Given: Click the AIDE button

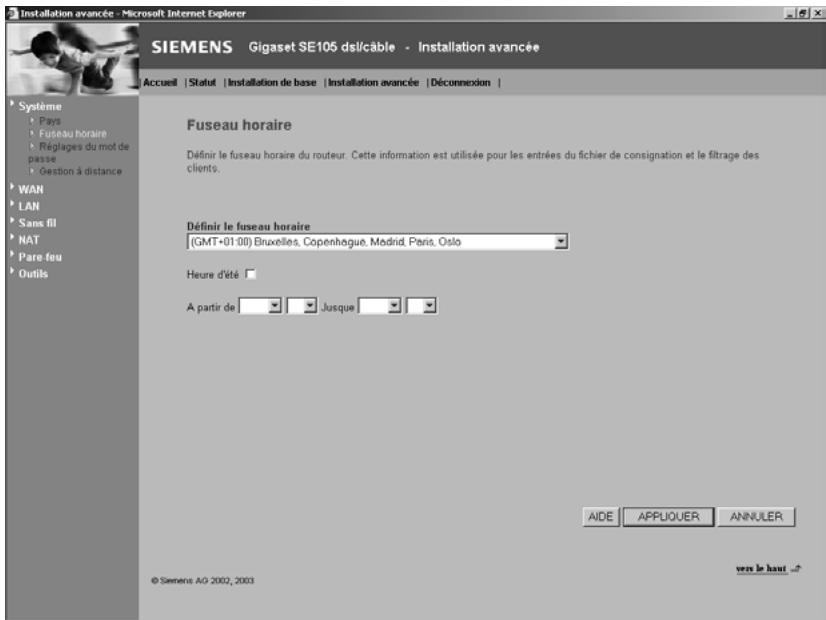Looking at the screenshot, I should (x=601, y=517).
